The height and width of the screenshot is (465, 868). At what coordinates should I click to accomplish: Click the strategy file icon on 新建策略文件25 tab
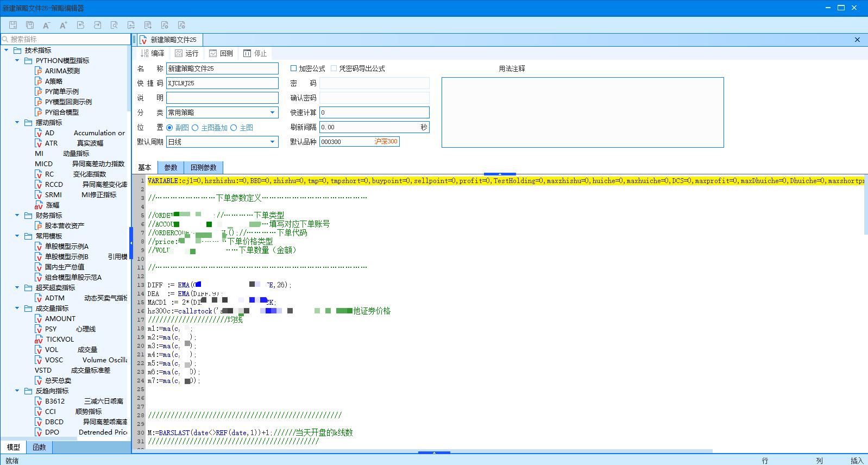143,40
